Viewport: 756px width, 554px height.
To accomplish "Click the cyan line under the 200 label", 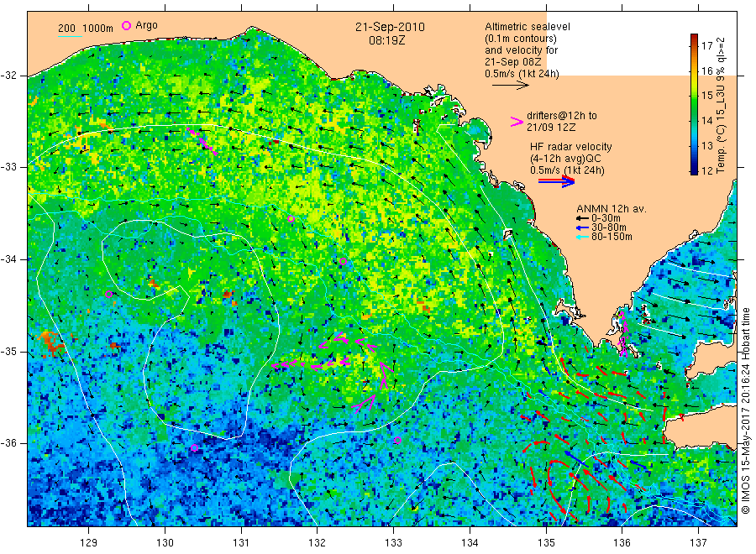I will (70, 35).
